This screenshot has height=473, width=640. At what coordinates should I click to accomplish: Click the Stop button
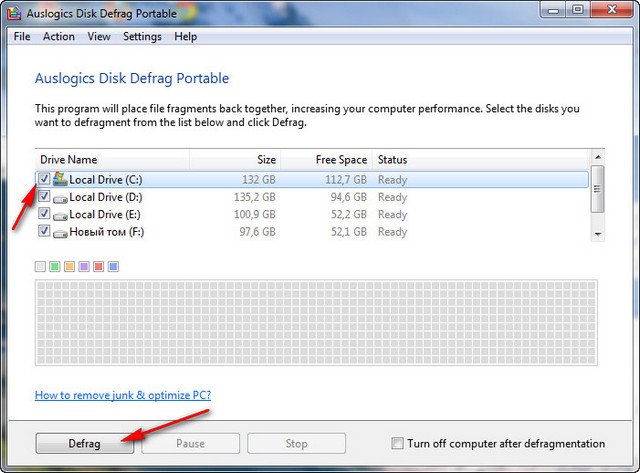(296, 443)
